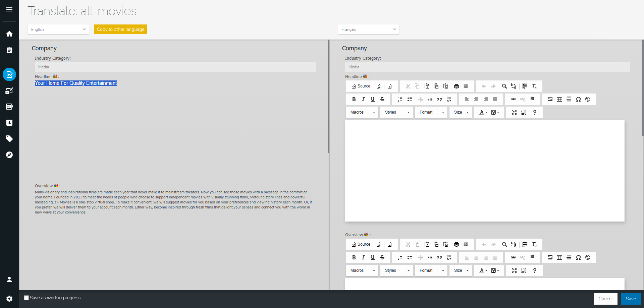Go to the home icon in sidebar

[x=9, y=34]
